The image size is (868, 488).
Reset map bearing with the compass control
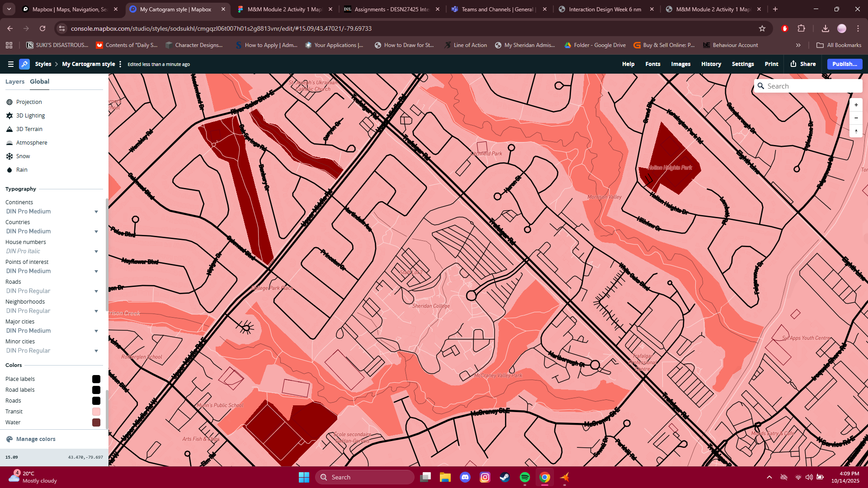[856, 131]
